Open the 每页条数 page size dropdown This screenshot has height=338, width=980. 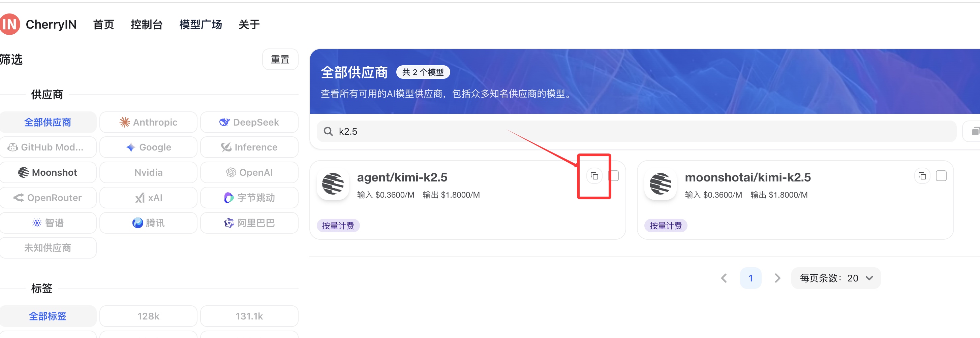836,278
